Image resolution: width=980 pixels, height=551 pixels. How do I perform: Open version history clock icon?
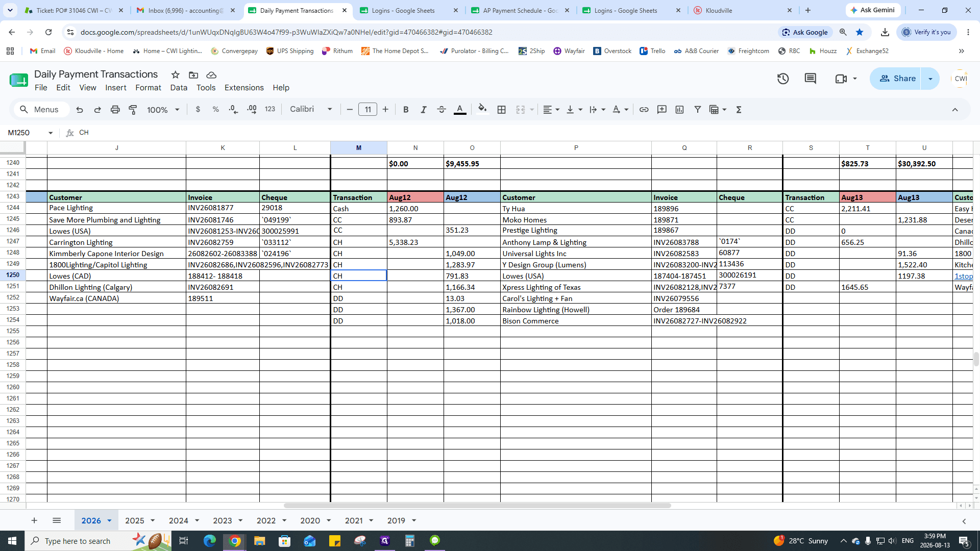pos(783,79)
